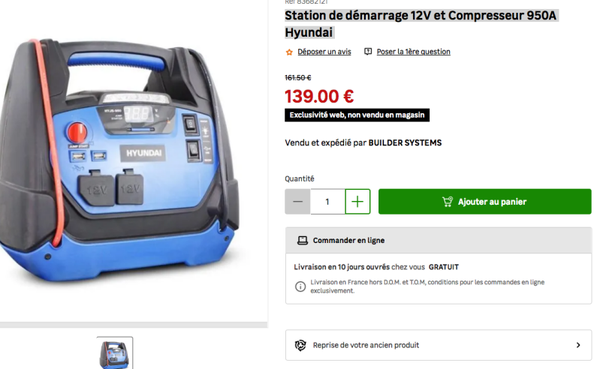The height and width of the screenshot is (369, 600).
Task: Click the question speech-bubble icon
Action: (368, 51)
